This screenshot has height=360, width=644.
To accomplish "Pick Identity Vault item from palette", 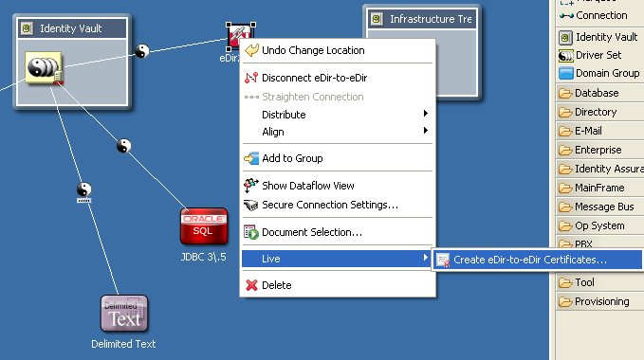I will [598, 37].
